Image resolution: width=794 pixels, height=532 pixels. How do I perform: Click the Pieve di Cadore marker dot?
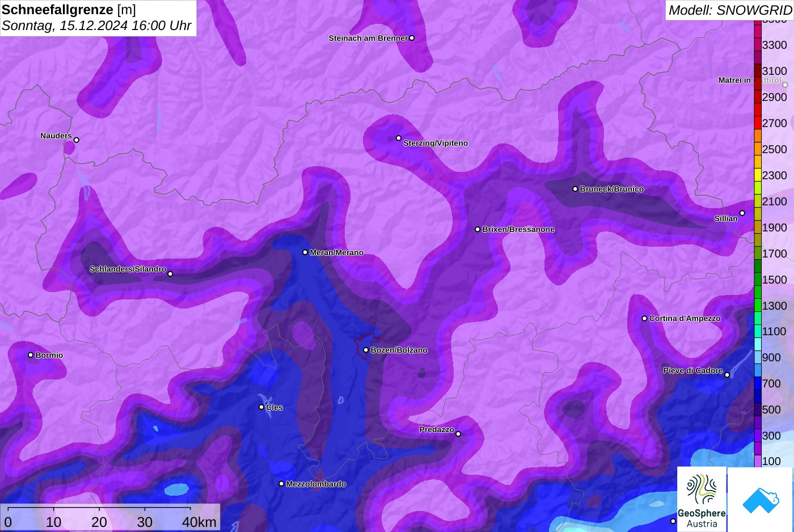point(727,374)
